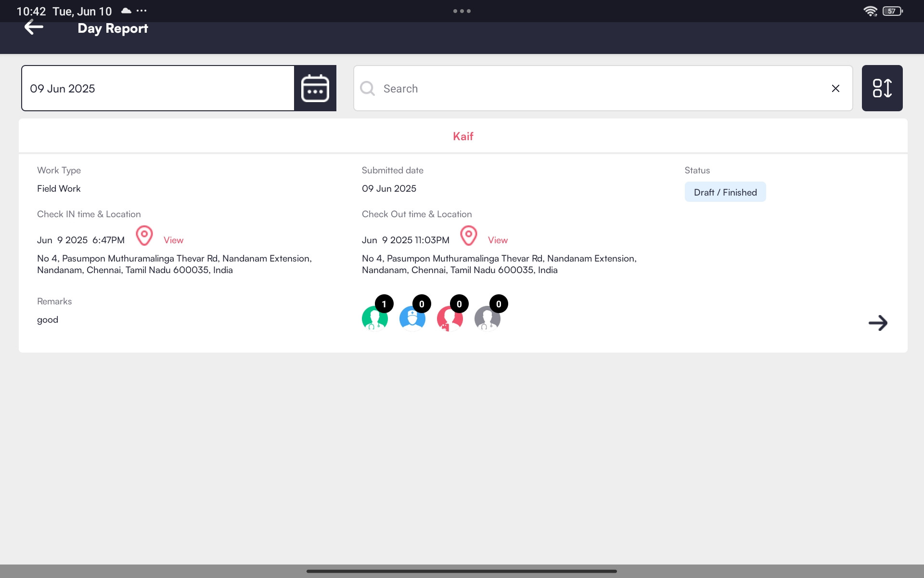Select the Kaif report header
This screenshot has height=578, width=924.
pos(463,136)
